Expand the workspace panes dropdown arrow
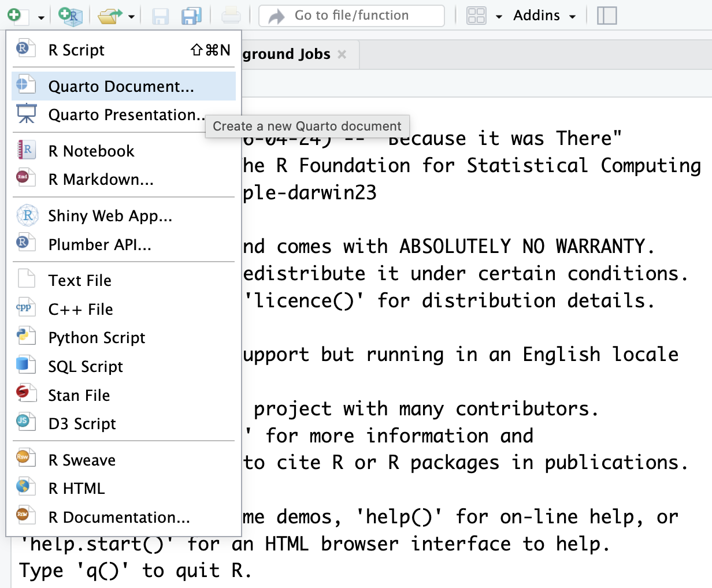This screenshot has width=712, height=588. click(x=499, y=17)
